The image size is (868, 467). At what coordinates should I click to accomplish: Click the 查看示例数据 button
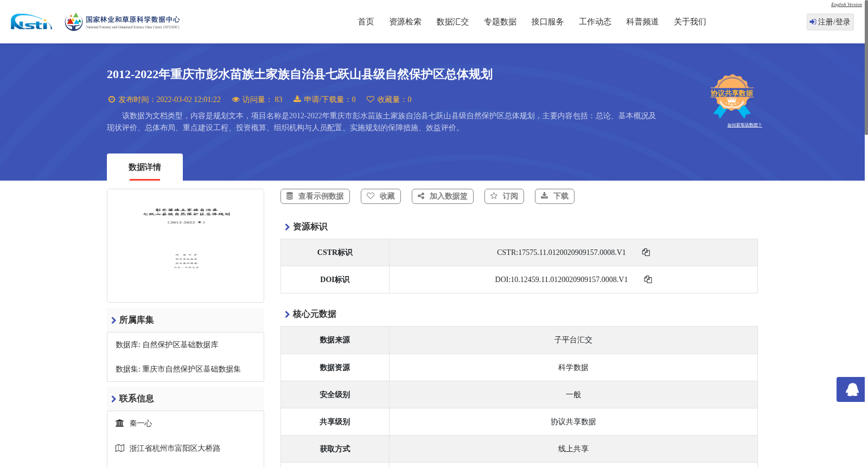315,196
